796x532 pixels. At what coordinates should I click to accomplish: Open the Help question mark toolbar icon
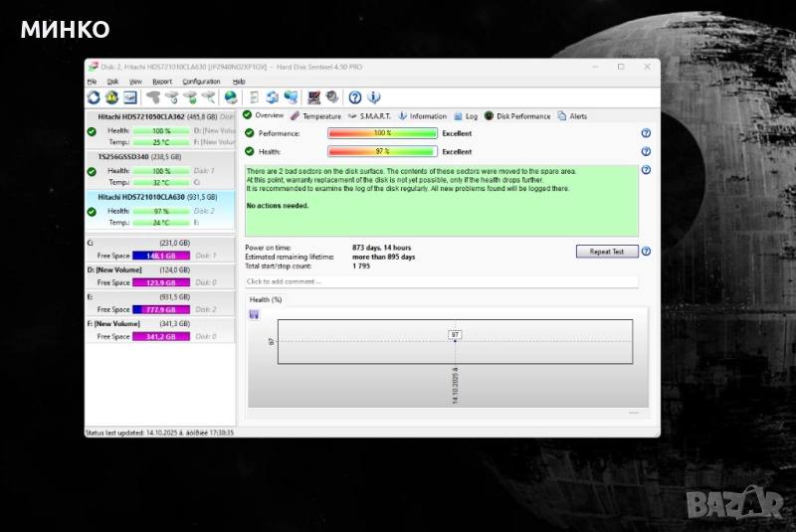(355, 97)
